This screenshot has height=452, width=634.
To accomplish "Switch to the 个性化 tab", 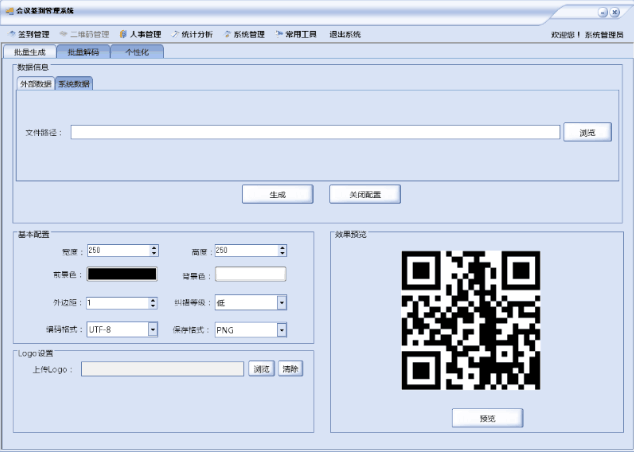I will tap(137, 51).
